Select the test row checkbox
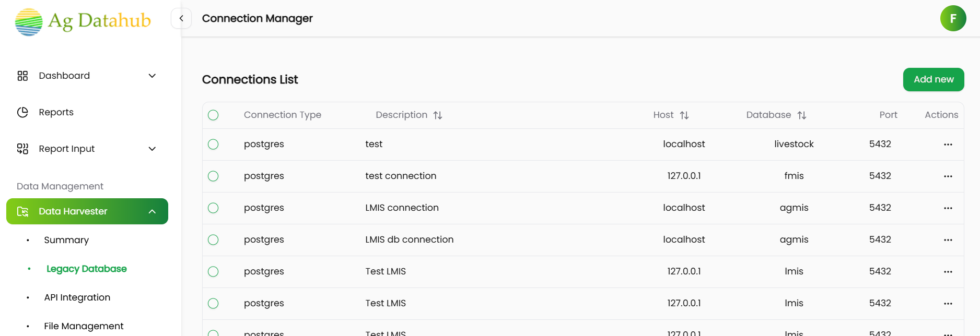This screenshot has height=336, width=980. (x=213, y=145)
